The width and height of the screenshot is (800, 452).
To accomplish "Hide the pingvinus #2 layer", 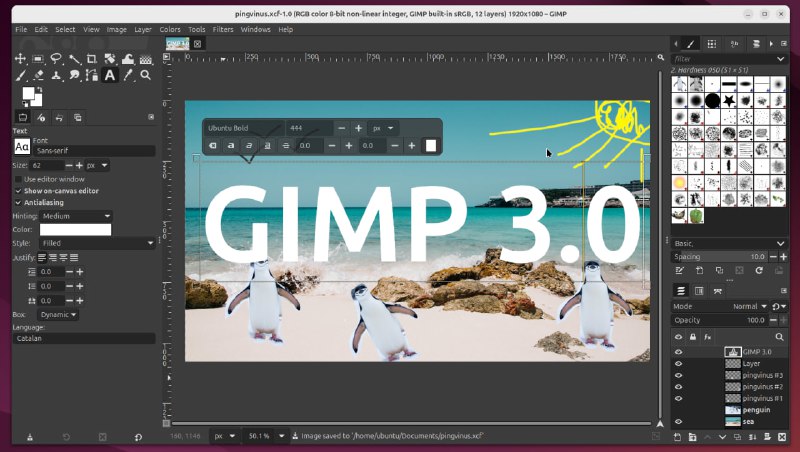I will coord(678,387).
